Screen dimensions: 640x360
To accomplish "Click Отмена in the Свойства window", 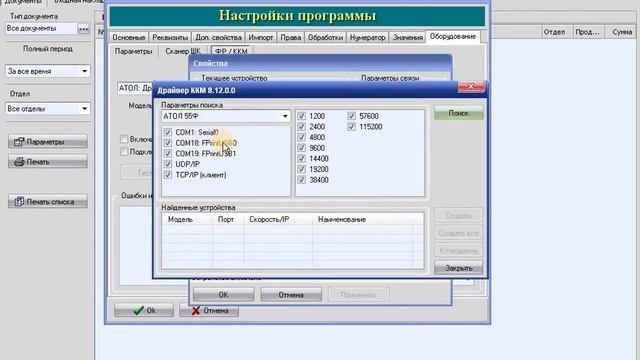I will pyautogui.click(x=291, y=295).
